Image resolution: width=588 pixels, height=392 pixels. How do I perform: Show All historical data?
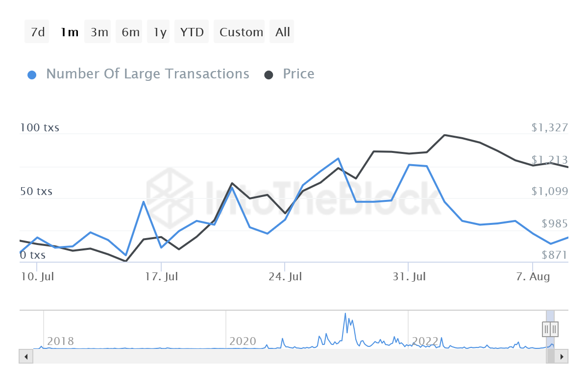tap(283, 32)
